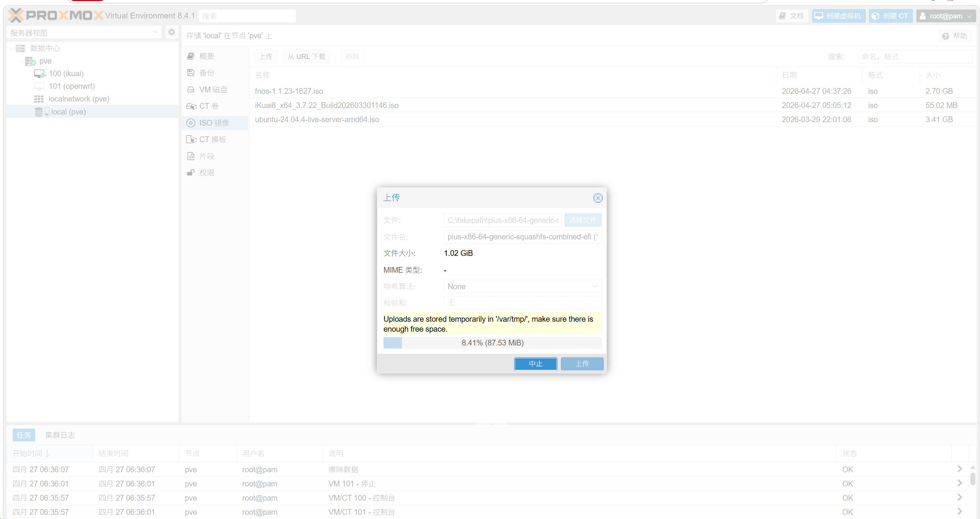Close the 上传 upload dialog

tap(598, 198)
